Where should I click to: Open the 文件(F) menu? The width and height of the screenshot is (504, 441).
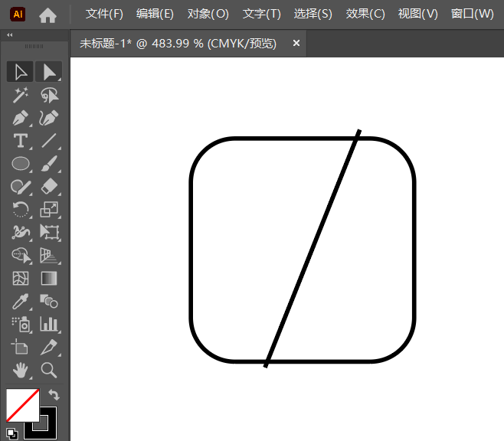(104, 14)
